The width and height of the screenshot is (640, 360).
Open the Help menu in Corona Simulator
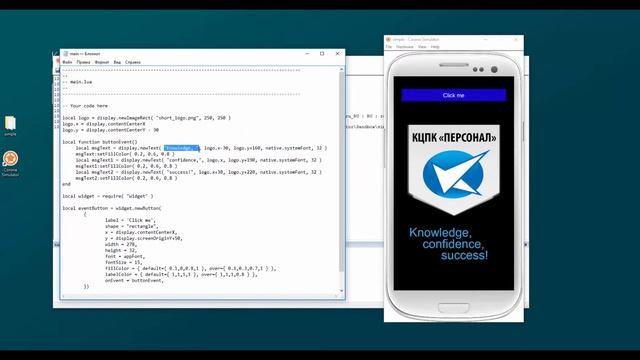(435, 47)
